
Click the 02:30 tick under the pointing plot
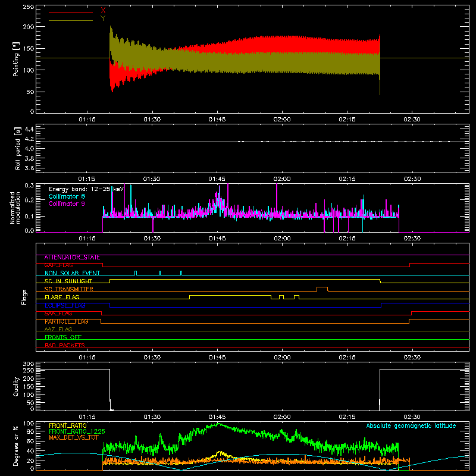(x=412, y=120)
